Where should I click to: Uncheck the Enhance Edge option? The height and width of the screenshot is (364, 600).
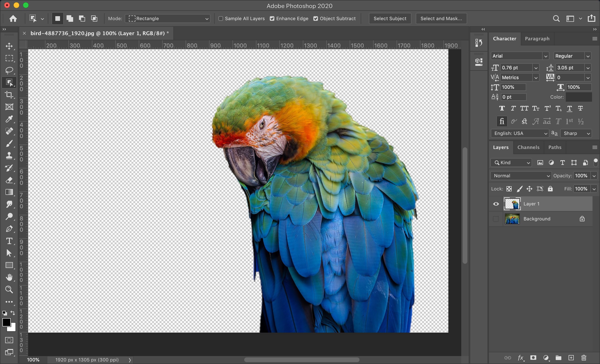[272, 19]
